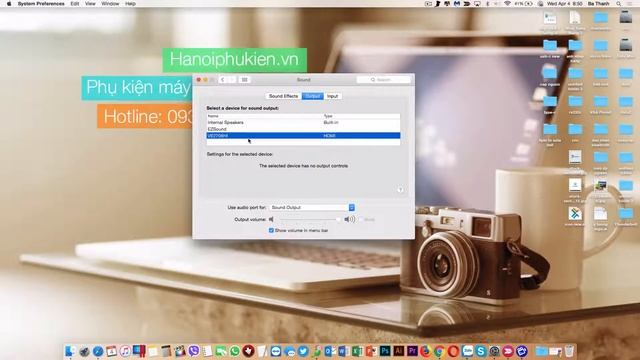Go back in System Preferences

(222, 80)
